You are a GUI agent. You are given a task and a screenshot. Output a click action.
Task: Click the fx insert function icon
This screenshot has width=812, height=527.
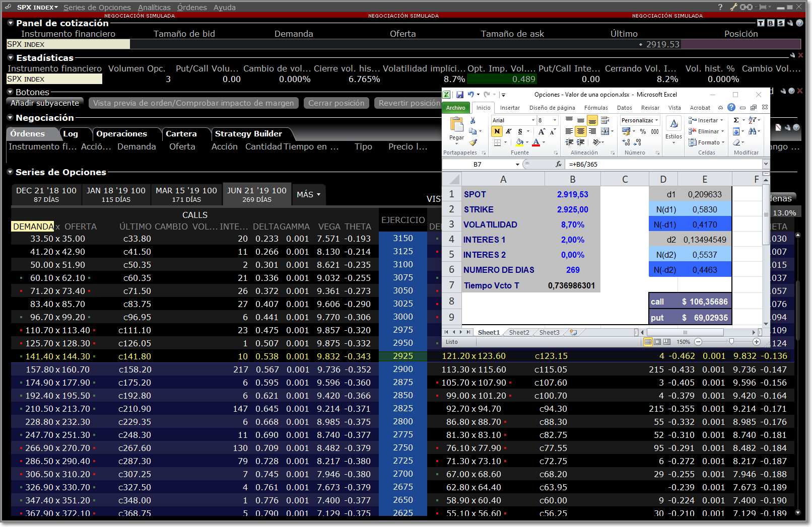(x=558, y=164)
